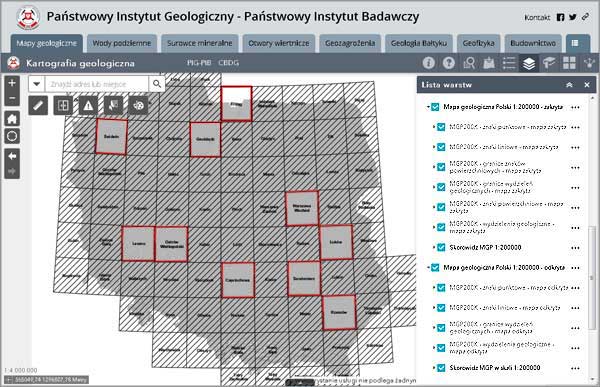Open options menu for znaki liniowe - mapa zakryta
This screenshot has width=600, height=387.
[575, 147]
